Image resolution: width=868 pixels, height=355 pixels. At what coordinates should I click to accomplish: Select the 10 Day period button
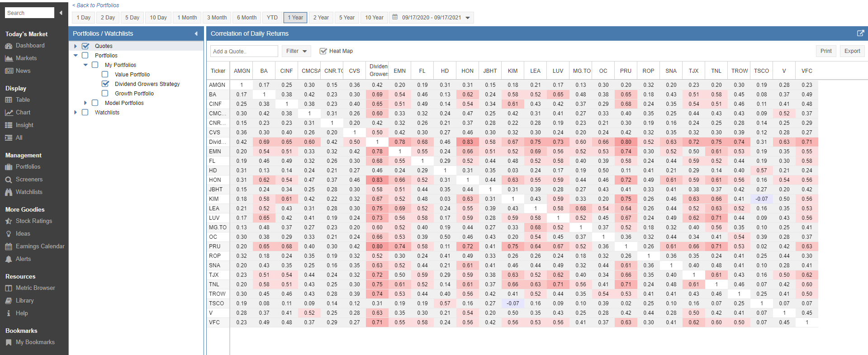(158, 18)
